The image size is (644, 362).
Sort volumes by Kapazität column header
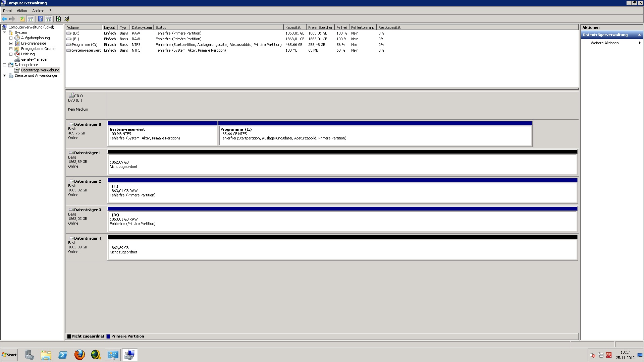pos(293,27)
